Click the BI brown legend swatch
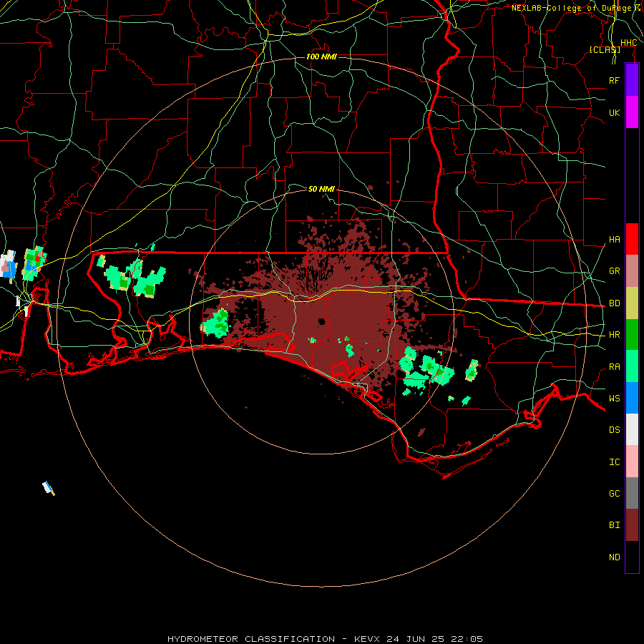Viewport: 644px width, 644px height. click(x=632, y=525)
